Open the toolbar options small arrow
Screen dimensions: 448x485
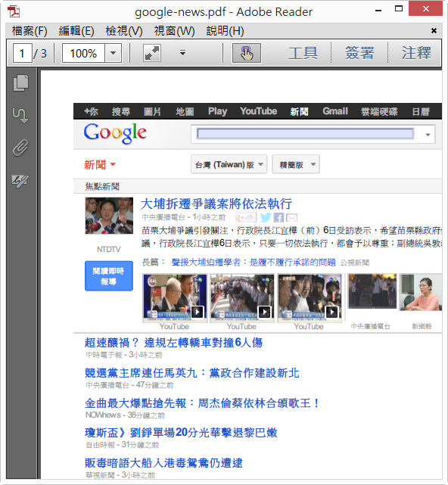[x=183, y=53]
